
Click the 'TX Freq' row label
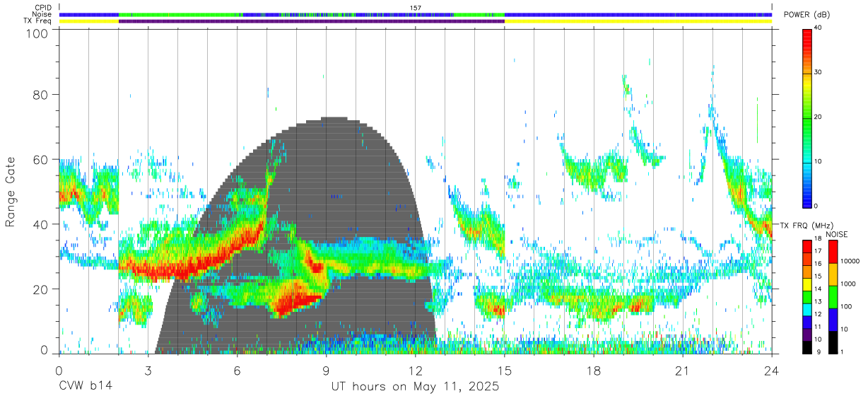tap(39, 21)
